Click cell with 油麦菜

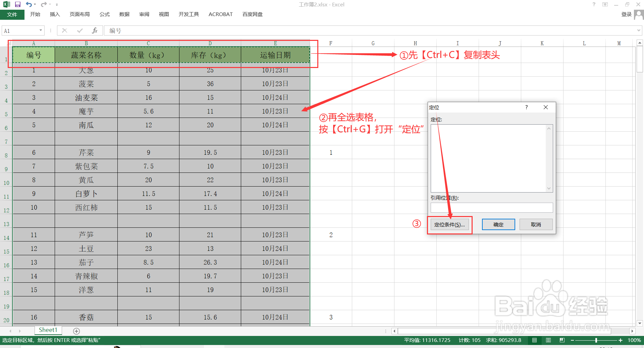(x=86, y=97)
